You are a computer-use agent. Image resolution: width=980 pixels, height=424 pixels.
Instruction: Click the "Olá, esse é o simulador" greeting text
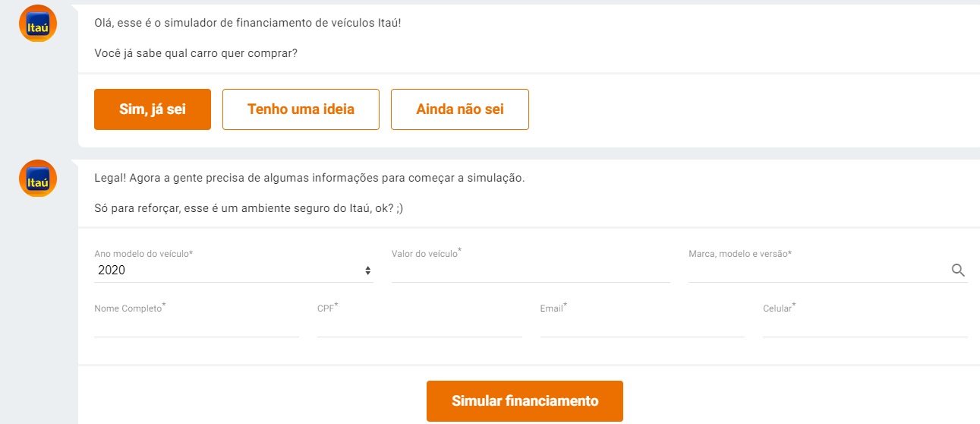click(x=253, y=23)
